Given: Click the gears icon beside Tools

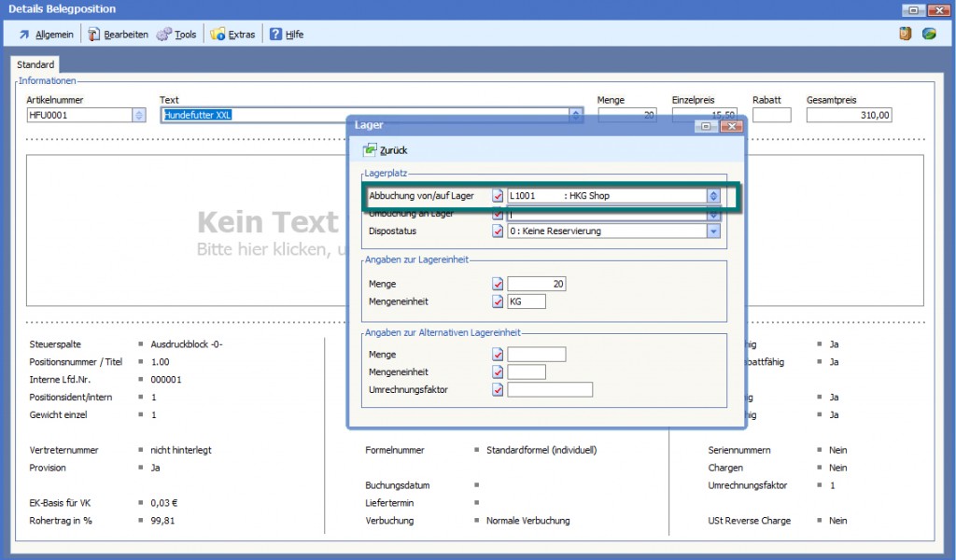Looking at the screenshot, I should click(163, 35).
